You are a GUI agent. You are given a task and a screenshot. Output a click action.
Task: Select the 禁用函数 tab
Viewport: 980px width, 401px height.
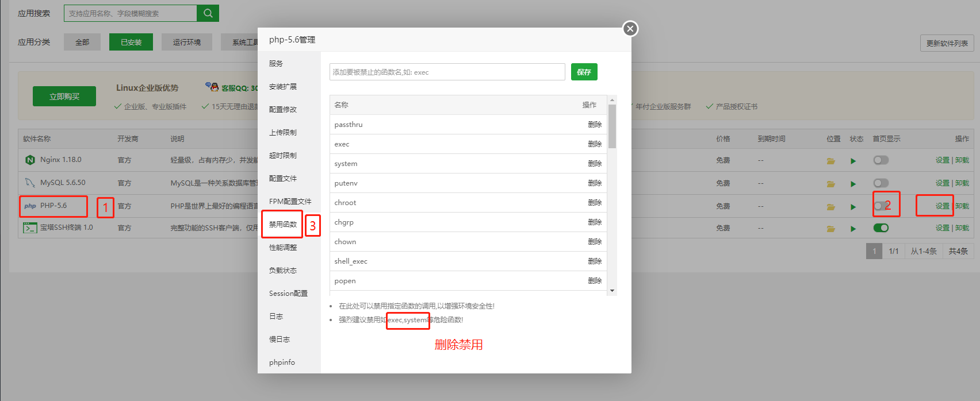coord(283,225)
